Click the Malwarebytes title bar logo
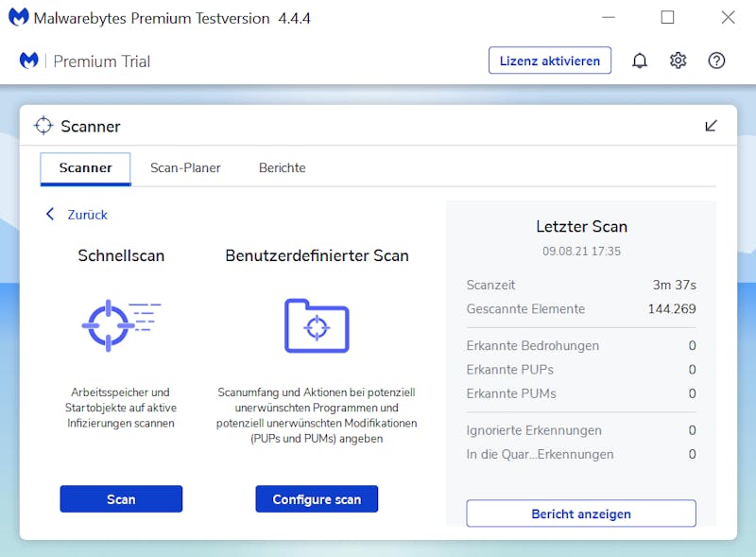The image size is (756, 557). tap(19, 17)
